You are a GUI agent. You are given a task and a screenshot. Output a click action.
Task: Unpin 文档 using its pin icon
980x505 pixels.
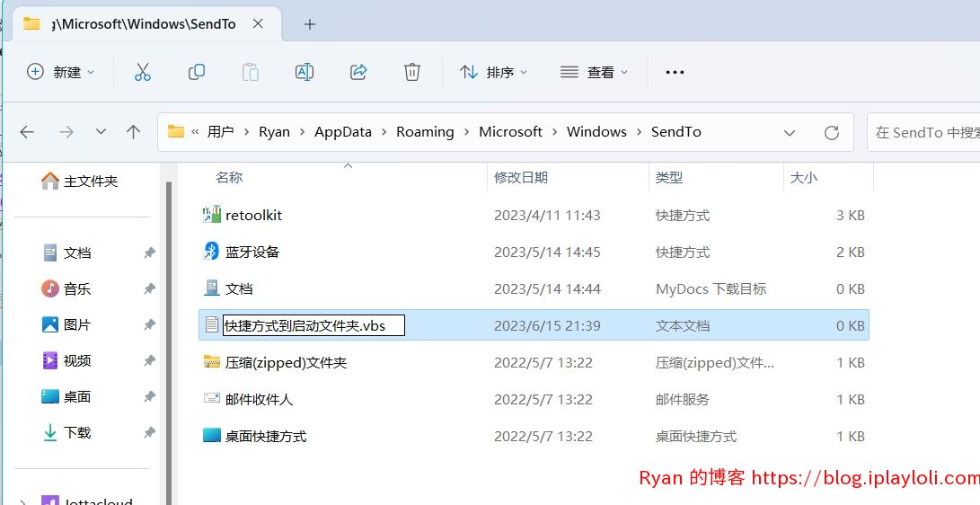149,253
